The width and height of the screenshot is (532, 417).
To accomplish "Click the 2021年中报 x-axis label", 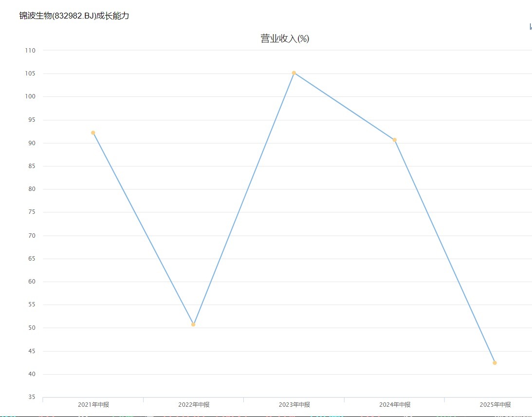I will click(93, 404).
